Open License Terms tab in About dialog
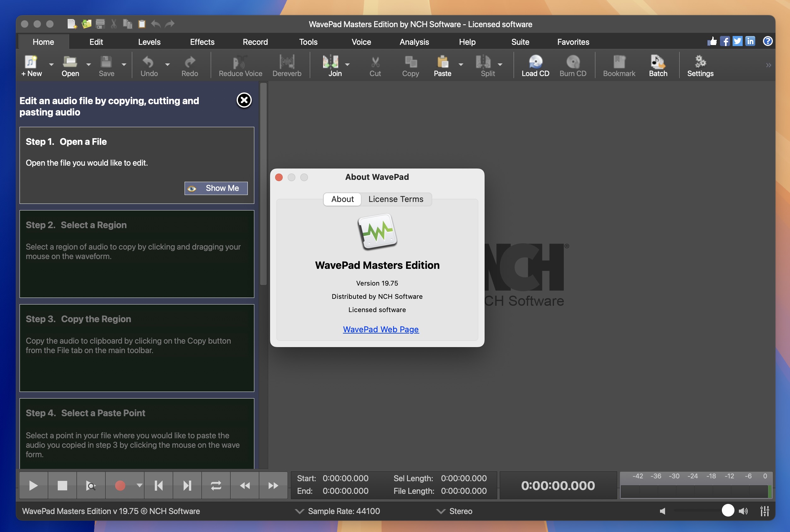This screenshot has height=532, width=790. point(396,199)
